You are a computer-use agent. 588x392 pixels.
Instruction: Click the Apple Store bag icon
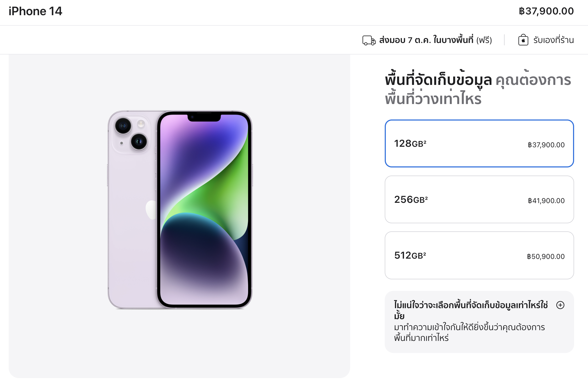[523, 40]
